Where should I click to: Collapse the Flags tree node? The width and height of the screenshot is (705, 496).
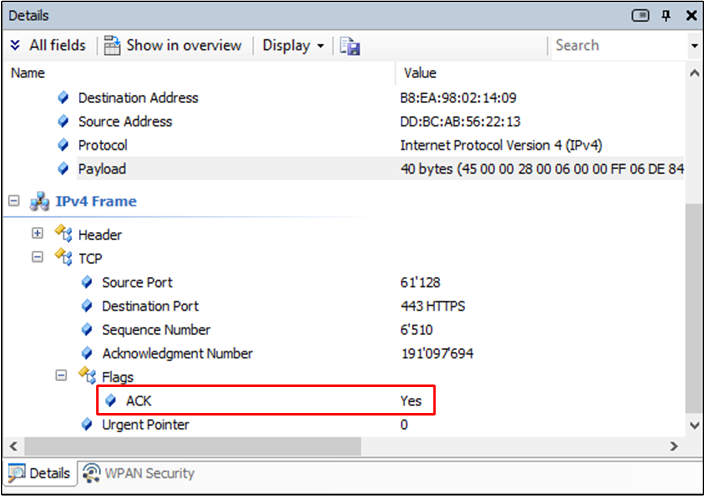(61, 377)
